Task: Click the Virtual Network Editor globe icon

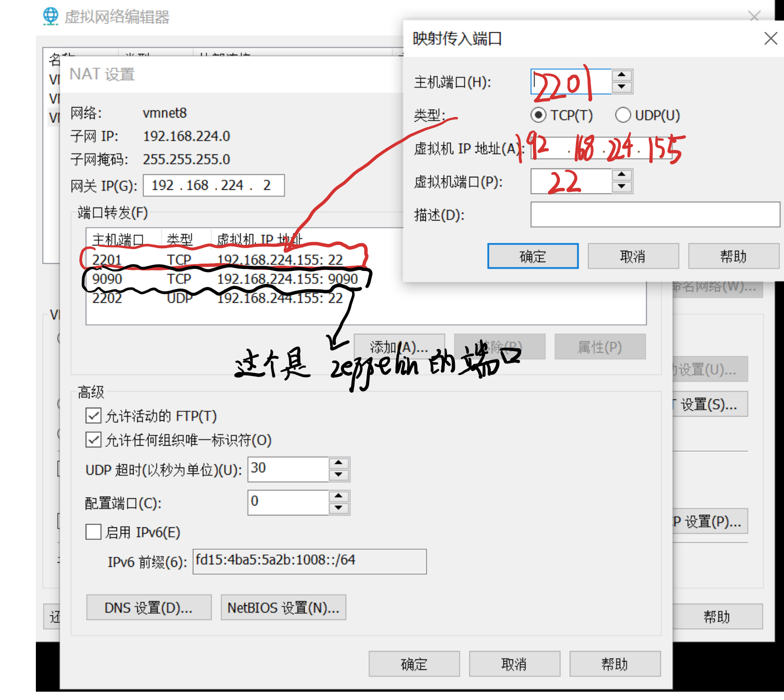Action: pos(50,16)
